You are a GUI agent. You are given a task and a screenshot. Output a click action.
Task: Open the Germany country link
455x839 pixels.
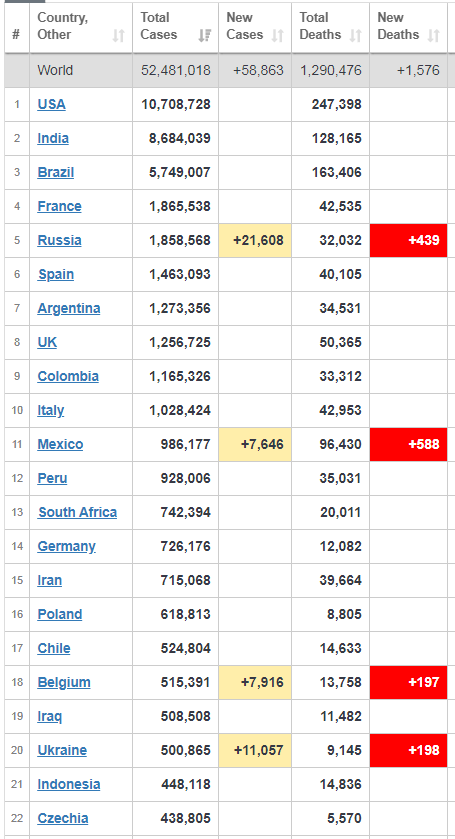point(66,546)
